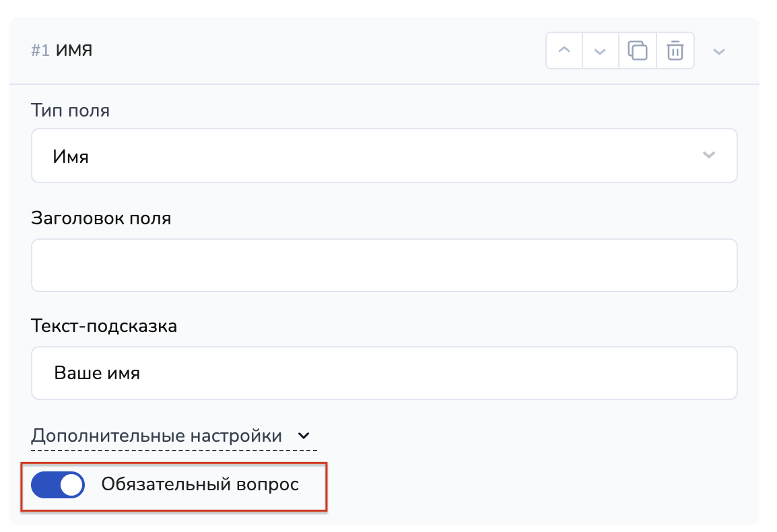This screenshot has width=777, height=532.
Task: Click the ИМЯ header title
Action: click(74, 51)
